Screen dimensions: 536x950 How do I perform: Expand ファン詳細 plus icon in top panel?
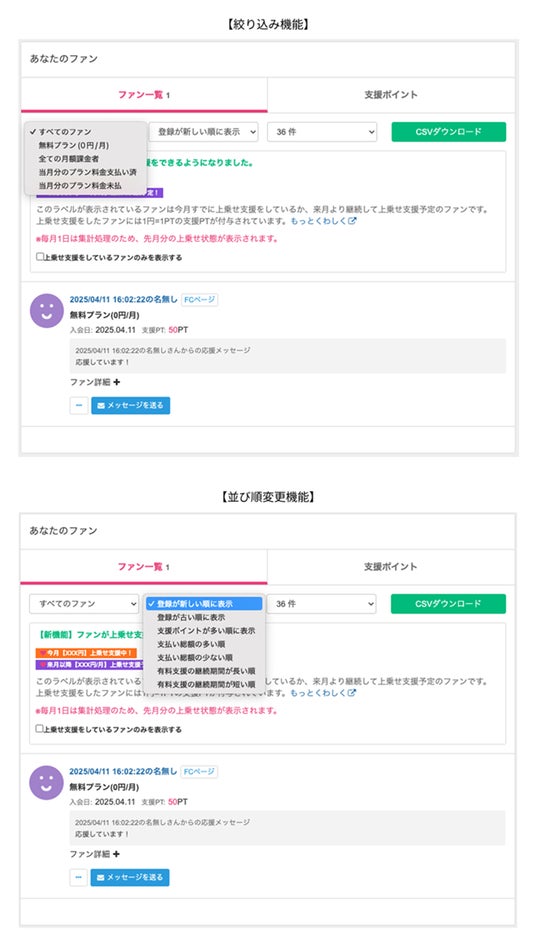click(116, 382)
